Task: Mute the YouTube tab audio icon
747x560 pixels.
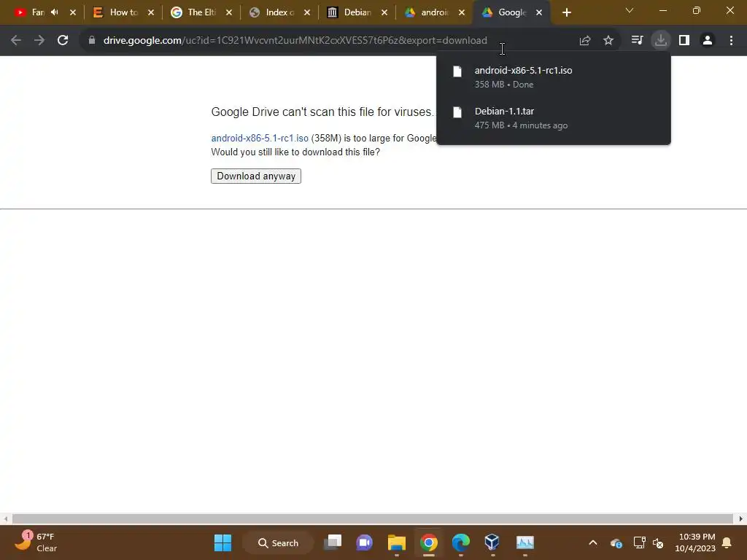Action: (54, 12)
